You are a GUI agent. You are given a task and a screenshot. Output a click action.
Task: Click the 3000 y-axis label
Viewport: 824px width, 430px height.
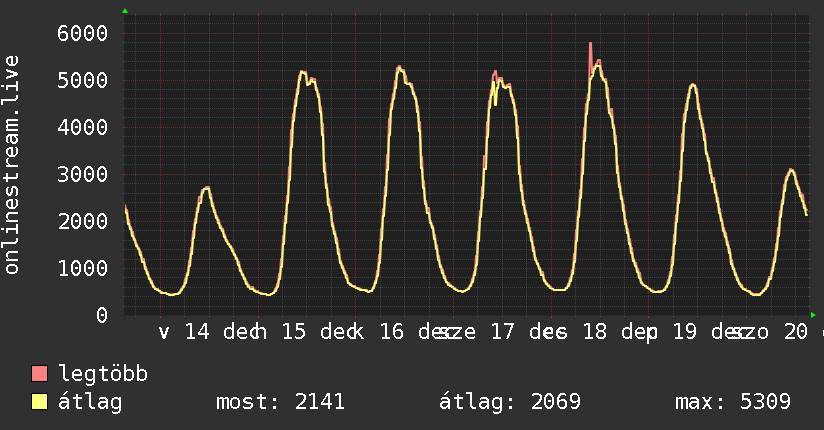82,174
